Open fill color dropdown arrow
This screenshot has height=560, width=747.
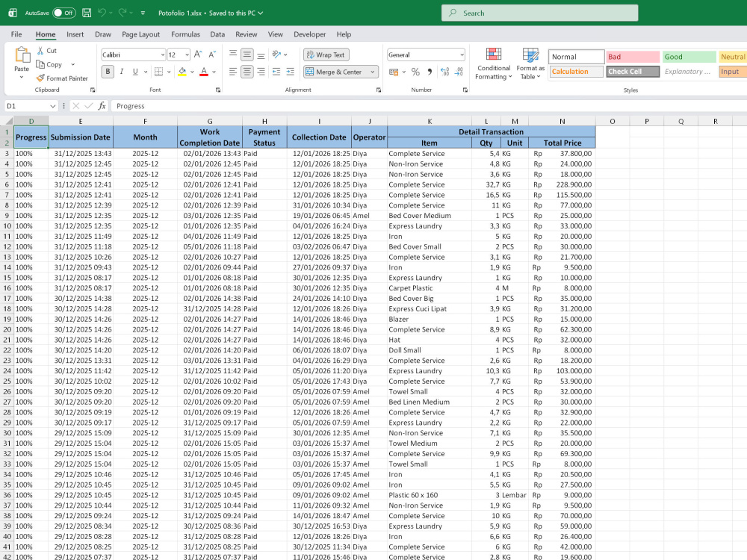coord(192,72)
